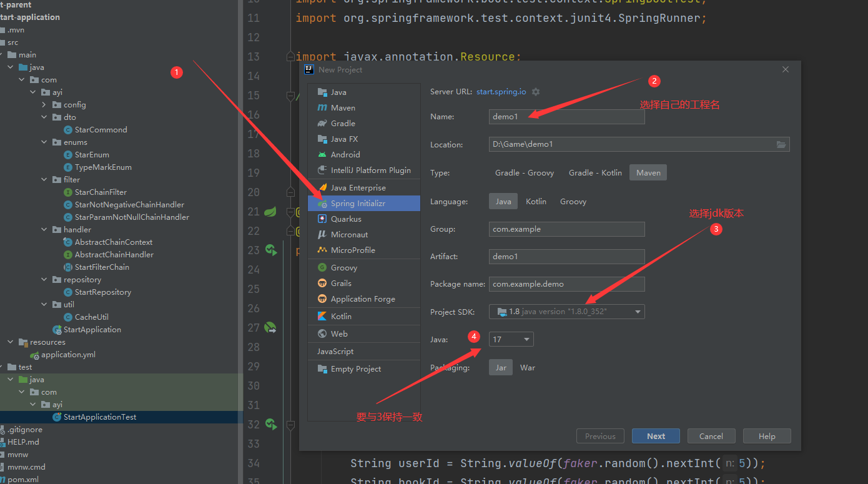Select Application Forge generator
This screenshot has height=484, width=868.
tap(364, 299)
